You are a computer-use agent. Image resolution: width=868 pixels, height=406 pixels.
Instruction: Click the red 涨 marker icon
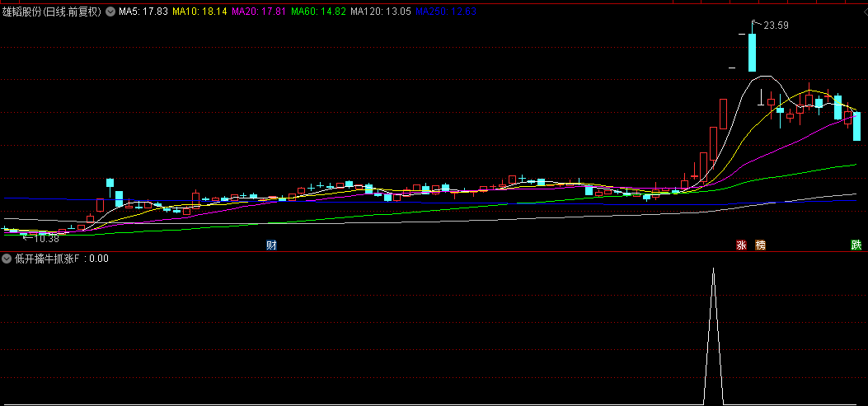click(741, 245)
